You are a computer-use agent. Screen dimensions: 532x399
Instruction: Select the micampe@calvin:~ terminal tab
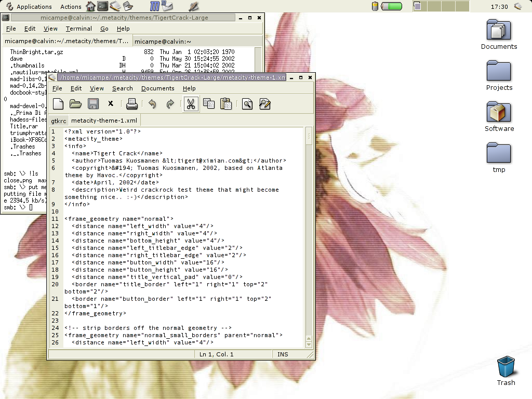[x=164, y=41]
